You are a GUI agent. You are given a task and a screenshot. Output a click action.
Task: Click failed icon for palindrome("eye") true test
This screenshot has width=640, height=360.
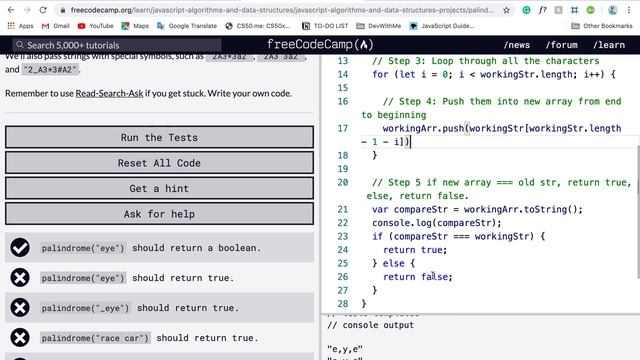20,278
